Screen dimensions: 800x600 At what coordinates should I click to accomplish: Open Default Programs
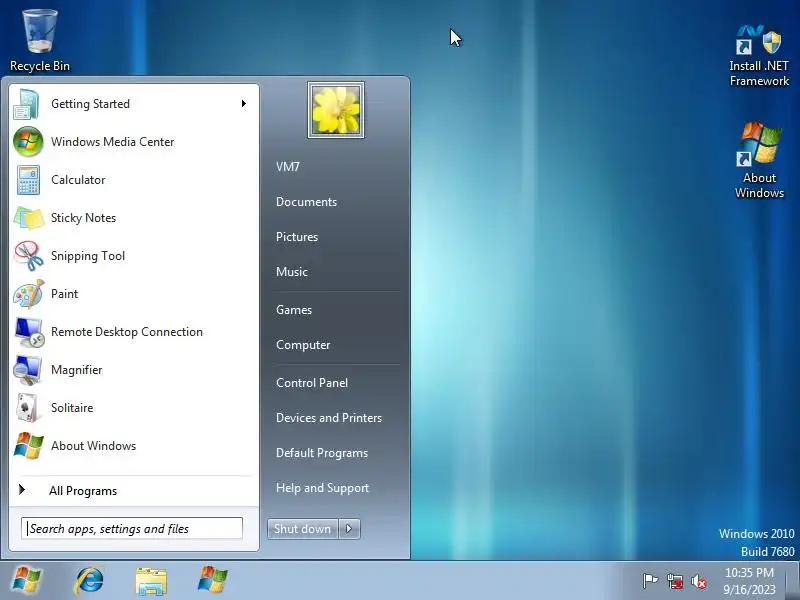click(322, 453)
